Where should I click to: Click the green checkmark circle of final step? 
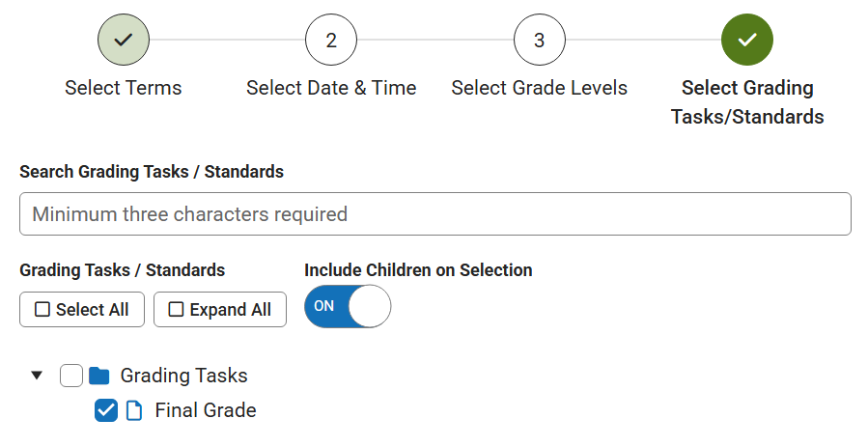(x=747, y=41)
